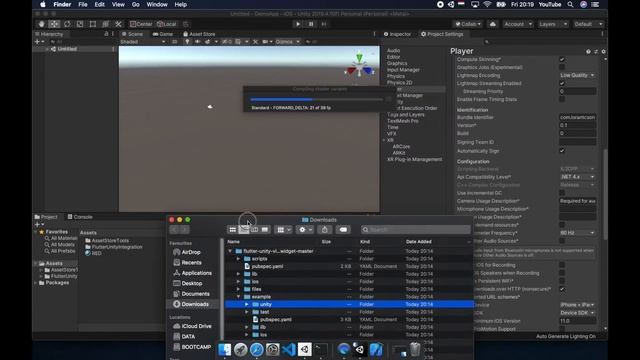The width and height of the screenshot is (640, 360).
Task: Select the Rotate tool in Unity toolbar
Action: coord(67,24)
